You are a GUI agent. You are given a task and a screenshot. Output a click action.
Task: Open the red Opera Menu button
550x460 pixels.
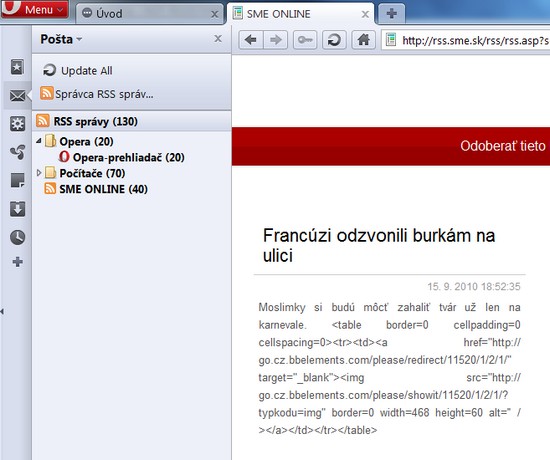click(x=34, y=9)
